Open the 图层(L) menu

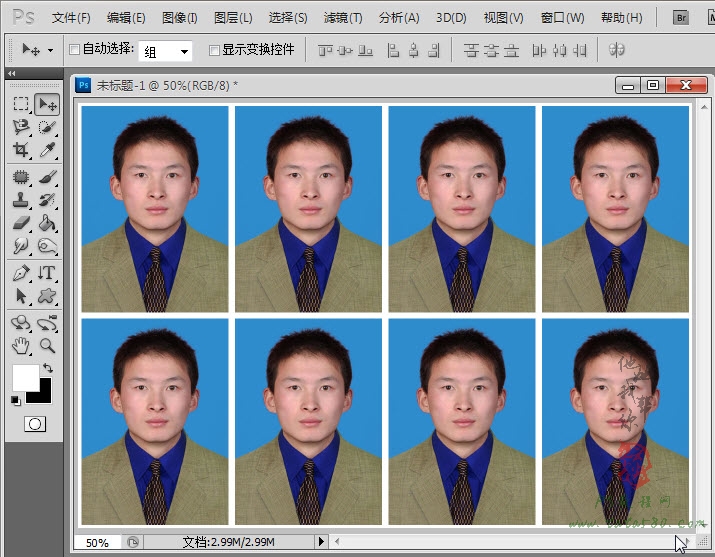pyautogui.click(x=233, y=18)
